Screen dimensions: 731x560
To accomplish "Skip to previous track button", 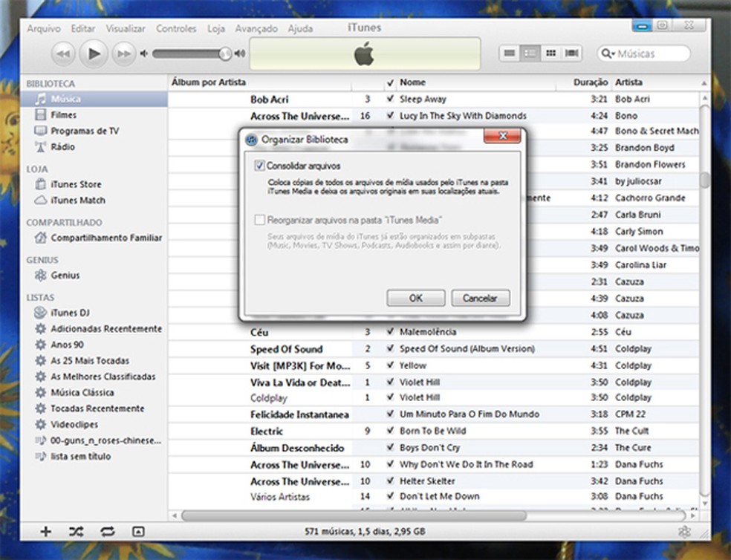I will point(63,54).
